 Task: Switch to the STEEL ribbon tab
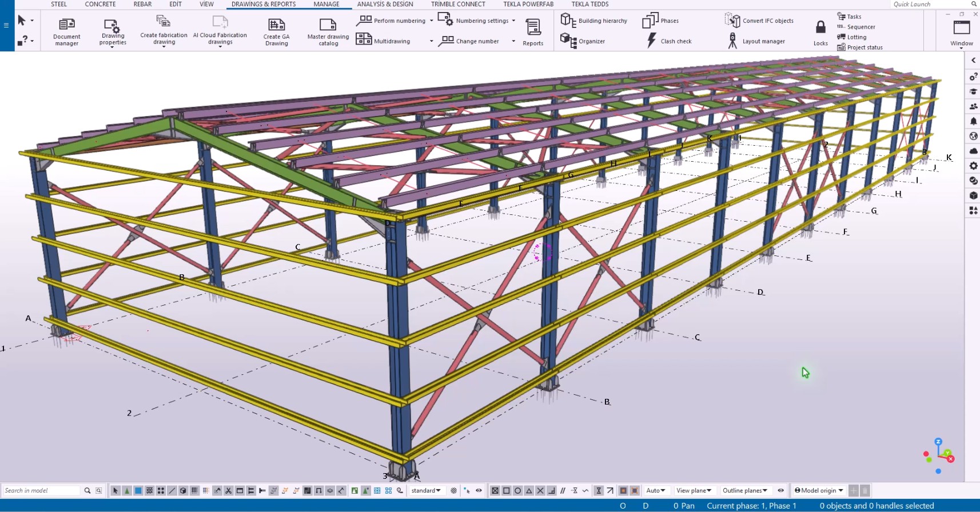59,4
